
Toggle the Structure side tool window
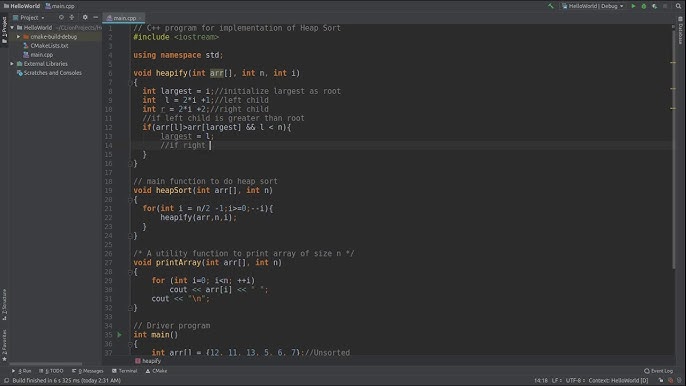4,304
